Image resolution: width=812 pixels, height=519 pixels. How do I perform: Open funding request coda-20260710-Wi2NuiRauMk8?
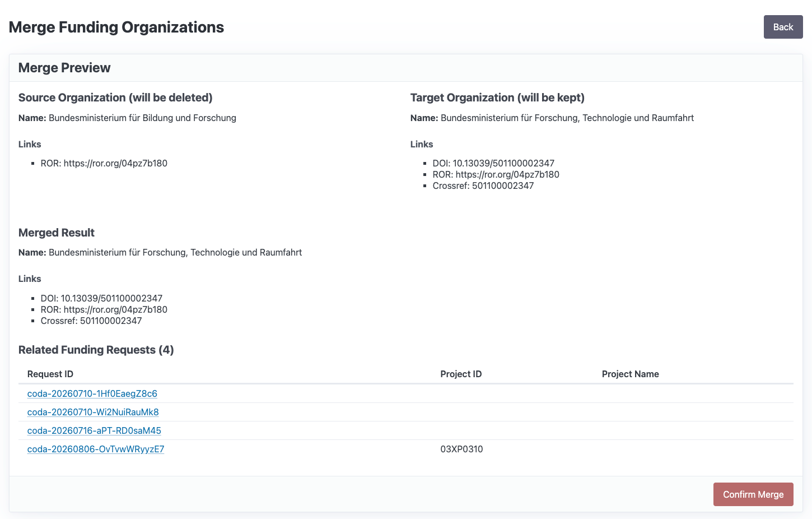click(x=93, y=412)
